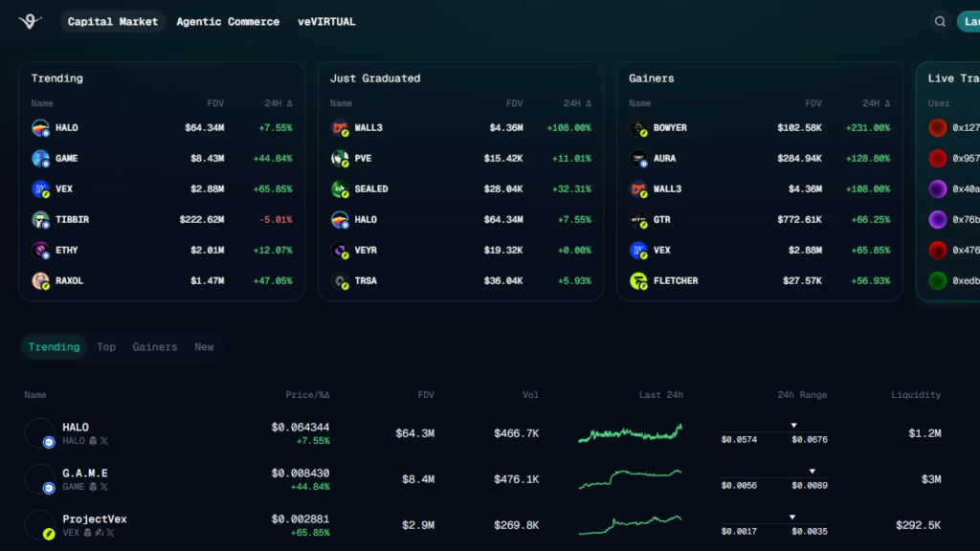Image resolution: width=980 pixels, height=551 pixels.
Task: Switch to the New filter tab
Action: (204, 346)
